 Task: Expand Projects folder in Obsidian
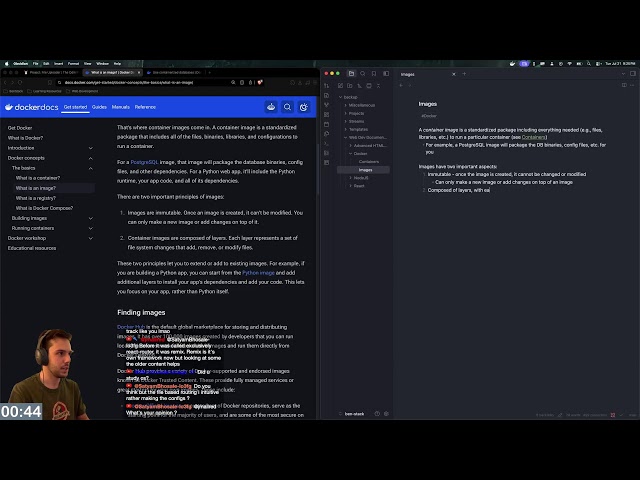coord(355,113)
